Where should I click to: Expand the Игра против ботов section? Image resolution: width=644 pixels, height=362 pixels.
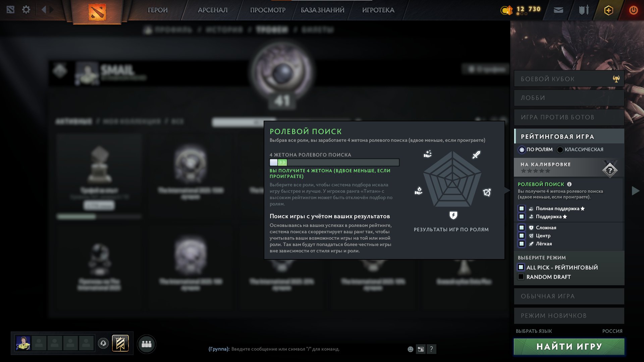569,117
